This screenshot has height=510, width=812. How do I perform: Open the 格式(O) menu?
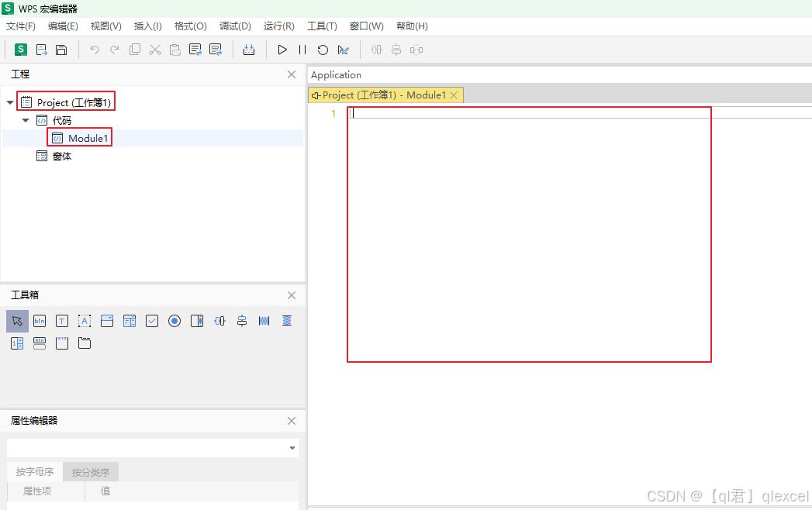[x=191, y=26]
